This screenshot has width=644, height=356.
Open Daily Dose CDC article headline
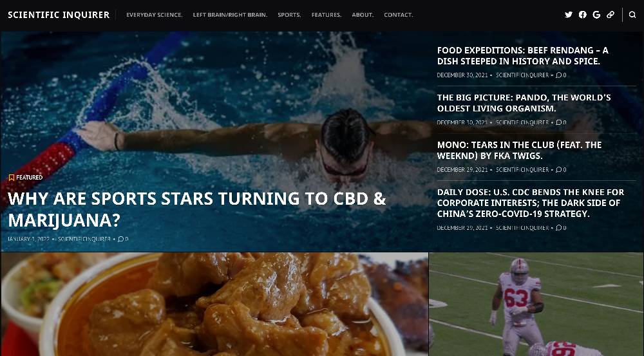click(x=530, y=203)
